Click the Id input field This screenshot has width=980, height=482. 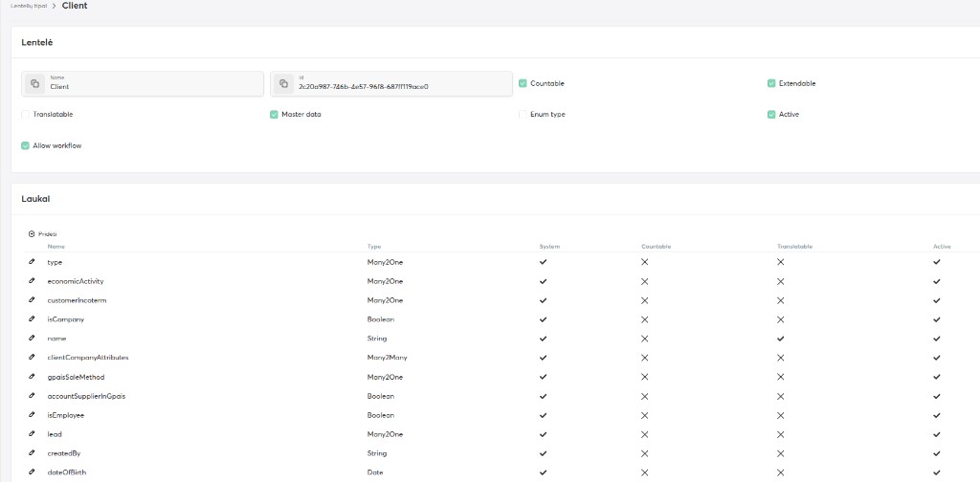391,83
